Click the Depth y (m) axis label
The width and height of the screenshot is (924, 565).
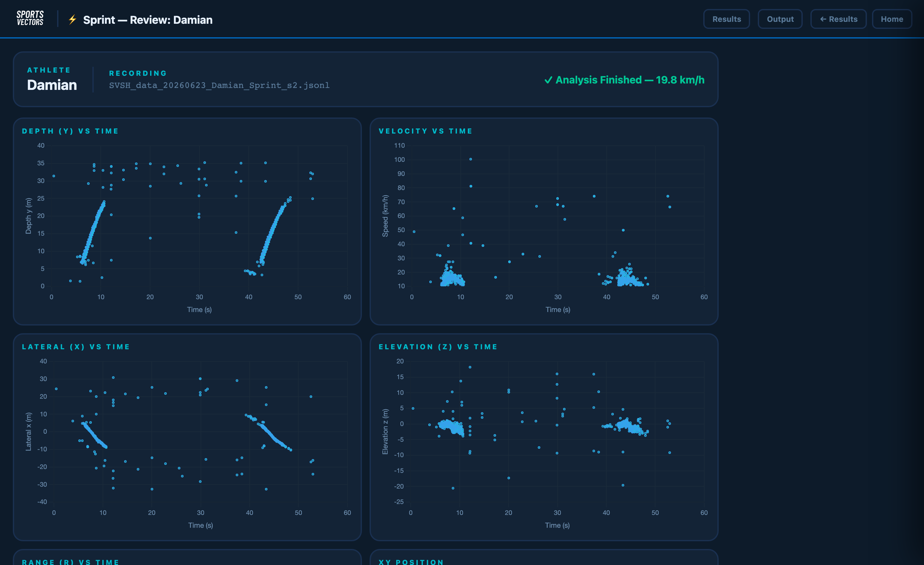point(29,216)
